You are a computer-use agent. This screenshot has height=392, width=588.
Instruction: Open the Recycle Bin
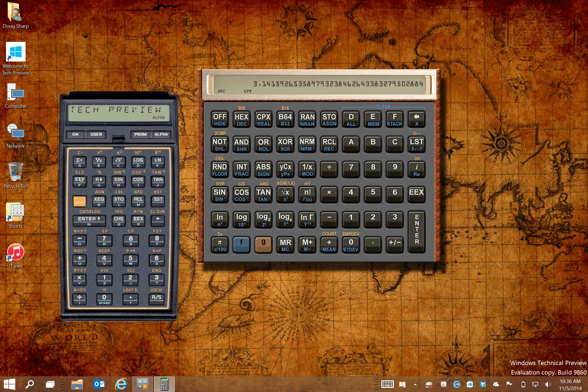click(x=16, y=176)
